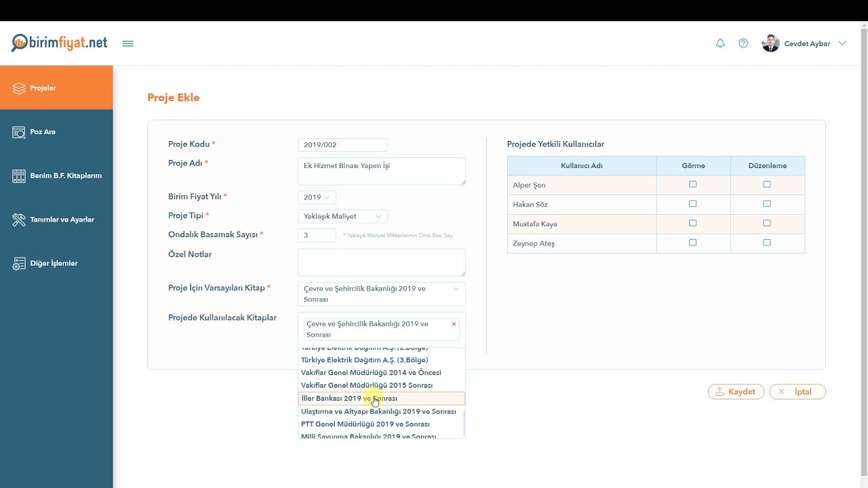Image resolution: width=868 pixels, height=488 pixels.
Task: Click the Tanımlar ve Ayarlar tools icon
Action: [19, 220]
